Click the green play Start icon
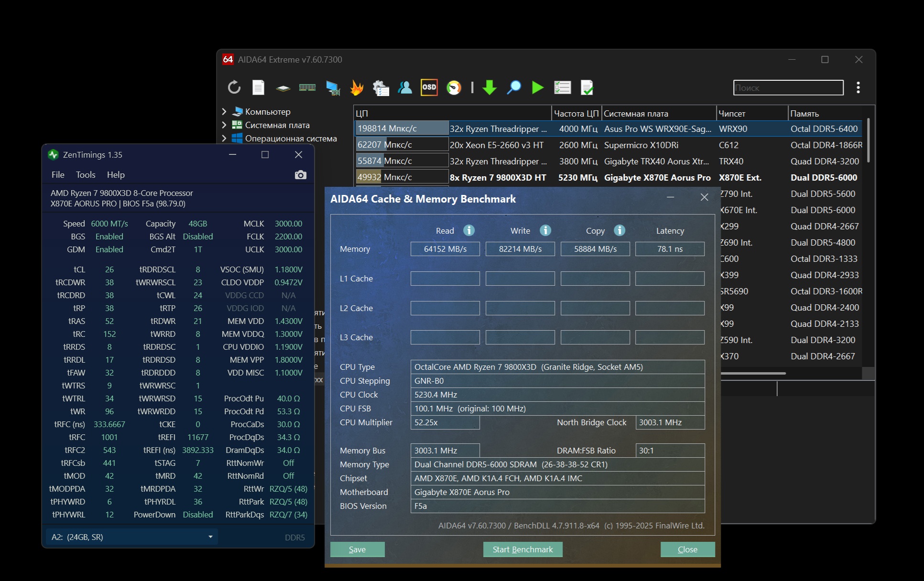924x581 pixels. (x=538, y=87)
